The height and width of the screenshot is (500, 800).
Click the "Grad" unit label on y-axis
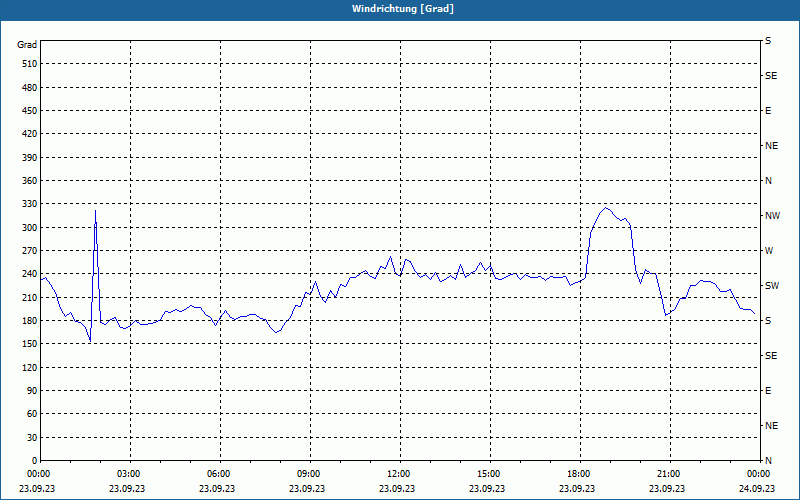point(27,45)
